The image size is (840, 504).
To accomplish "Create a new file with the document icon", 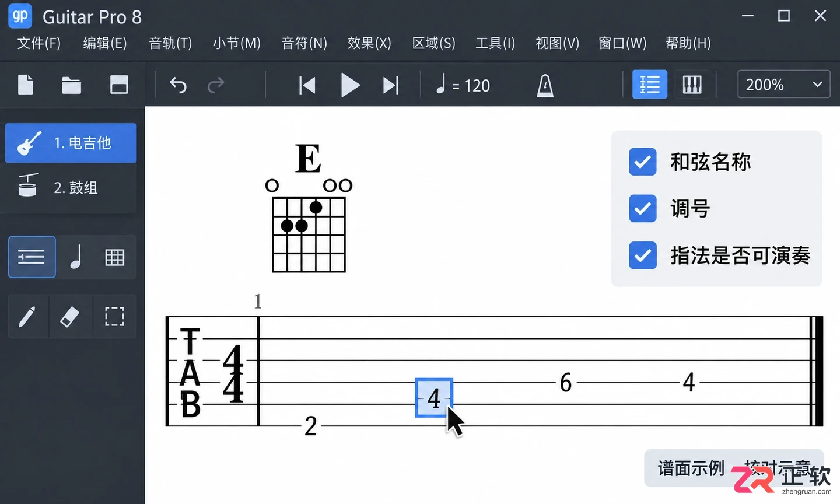I will tap(26, 85).
